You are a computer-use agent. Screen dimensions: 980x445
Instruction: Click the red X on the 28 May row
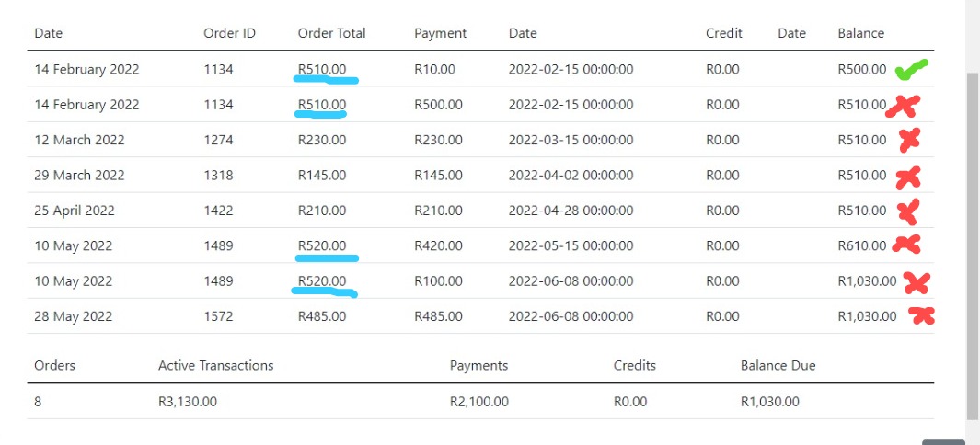(x=922, y=316)
